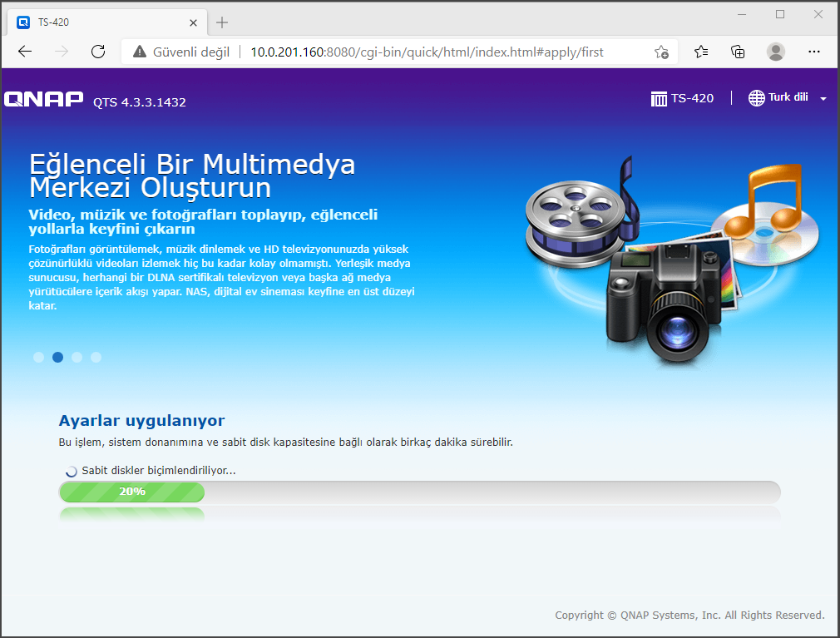This screenshot has width=840, height=638.
Task: Click the globe language icon
Action: pos(756,98)
